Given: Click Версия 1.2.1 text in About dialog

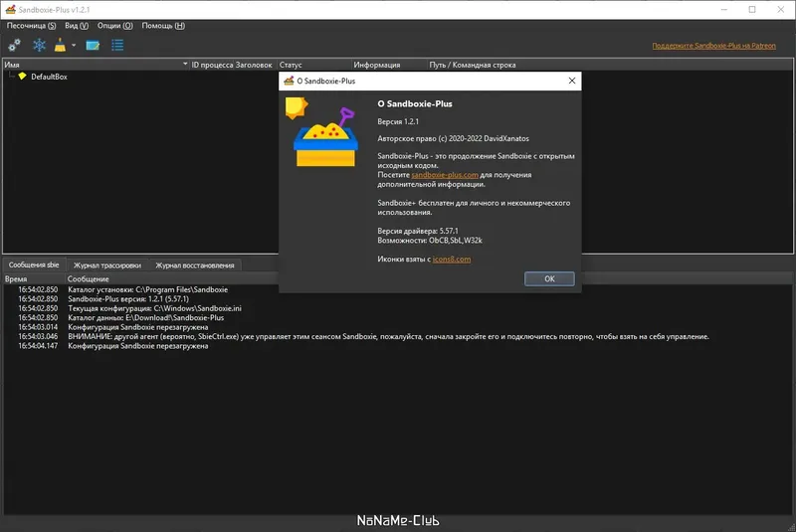Looking at the screenshot, I should pos(398,121).
